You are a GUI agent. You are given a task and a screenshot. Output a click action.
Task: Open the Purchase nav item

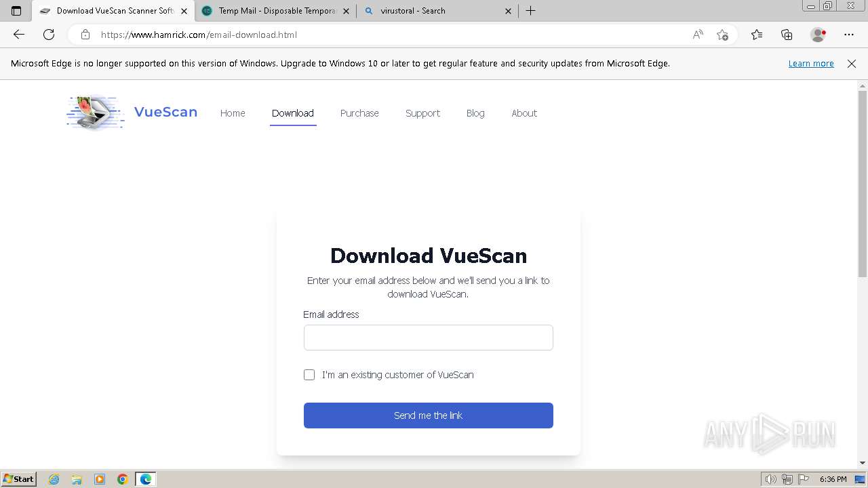point(359,113)
